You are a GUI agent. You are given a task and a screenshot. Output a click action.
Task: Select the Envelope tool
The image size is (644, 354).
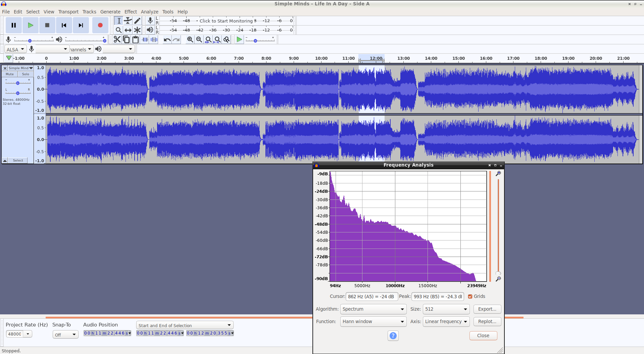pos(128,21)
